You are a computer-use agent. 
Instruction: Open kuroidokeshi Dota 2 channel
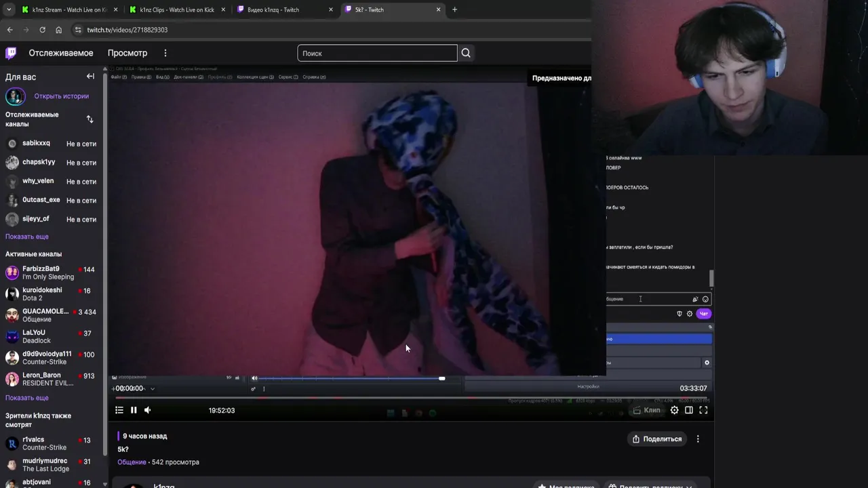51,293
